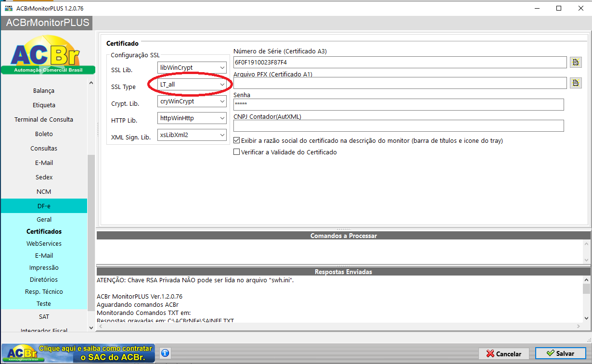Browse certificates for Número de Série
Screen dimensions: 592x364
click(576, 62)
